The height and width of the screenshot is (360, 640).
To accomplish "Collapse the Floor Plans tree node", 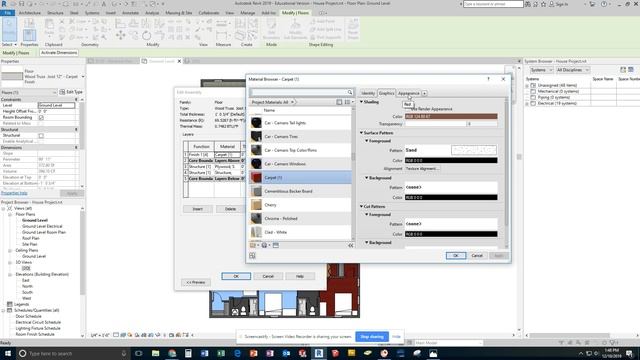I will 10,214.
